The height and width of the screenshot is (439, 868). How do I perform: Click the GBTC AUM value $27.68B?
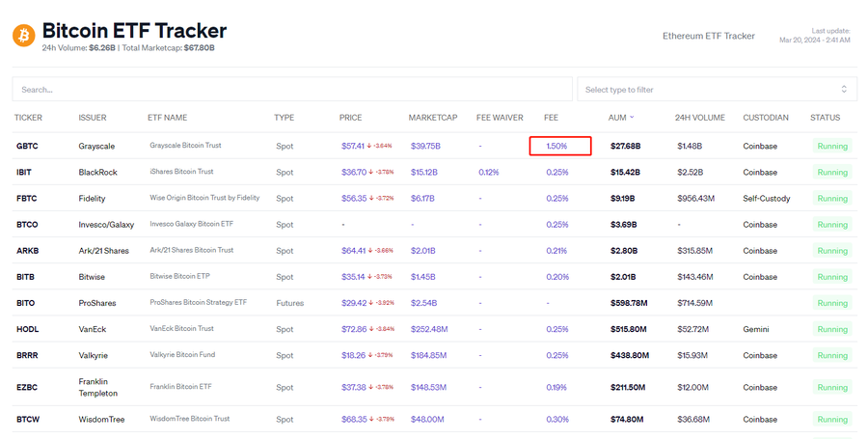pyautogui.click(x=626, y=146)
